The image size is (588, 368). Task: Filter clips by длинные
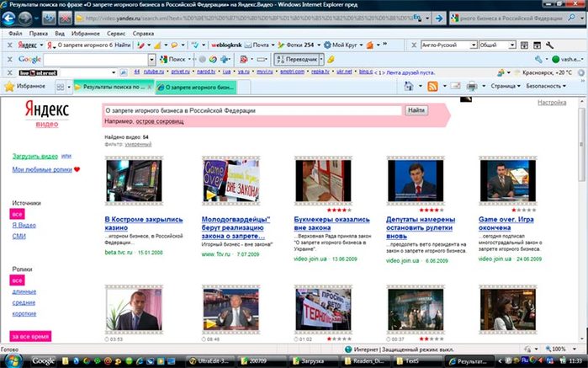(x=24, y=291)
